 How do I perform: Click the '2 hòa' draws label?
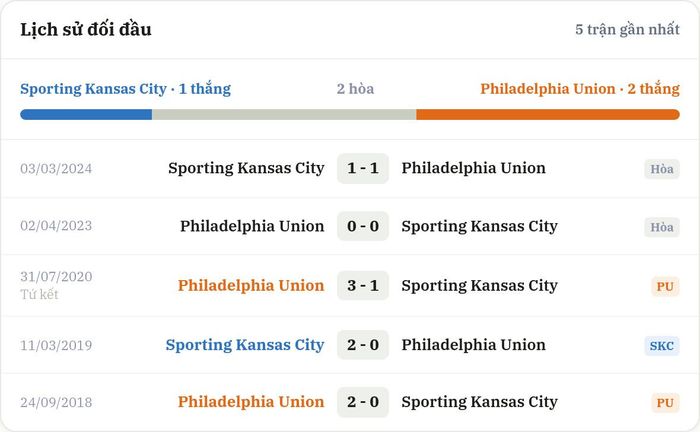pos(355,89)
